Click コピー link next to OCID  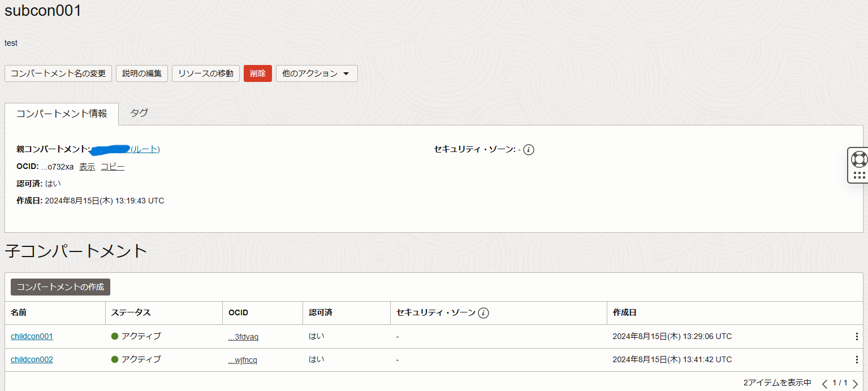click(x=113, y=167)
